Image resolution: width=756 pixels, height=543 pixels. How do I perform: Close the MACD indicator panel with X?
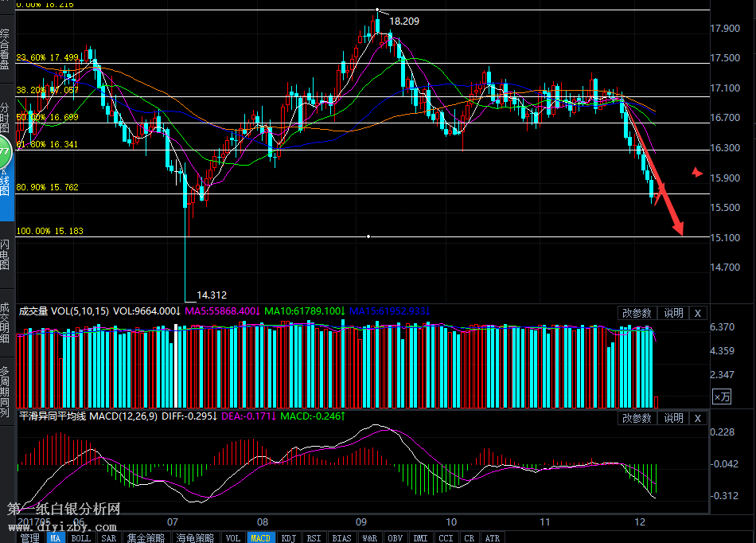pyautogui.click(x=698, y=418)
